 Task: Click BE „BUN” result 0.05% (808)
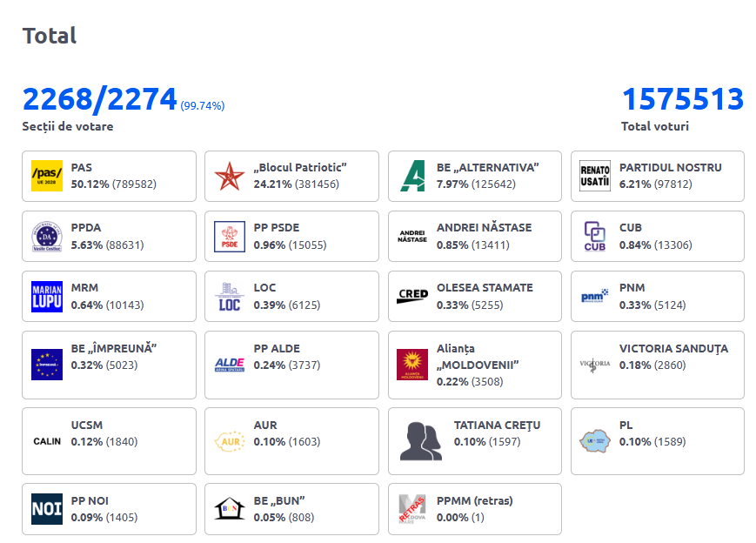(284, 518)
